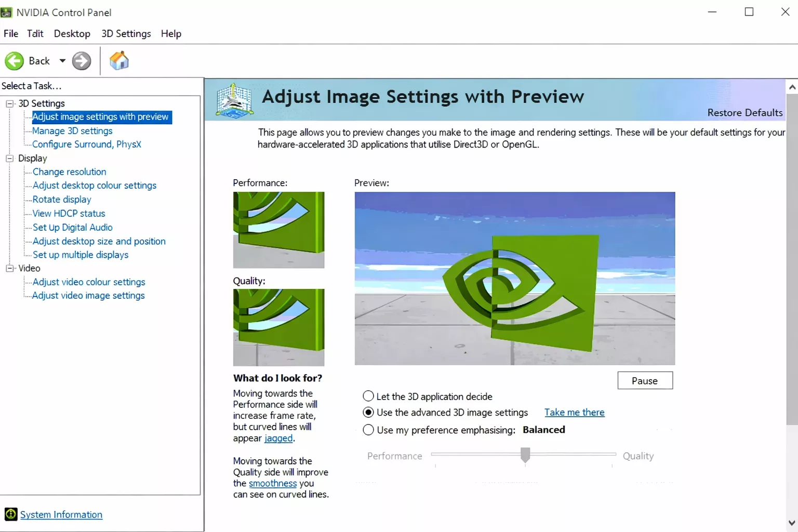Viewport: 798px width, 532px height.
Task: Click the grey Forward arrow icon
Action: click(x=81, y=61)
